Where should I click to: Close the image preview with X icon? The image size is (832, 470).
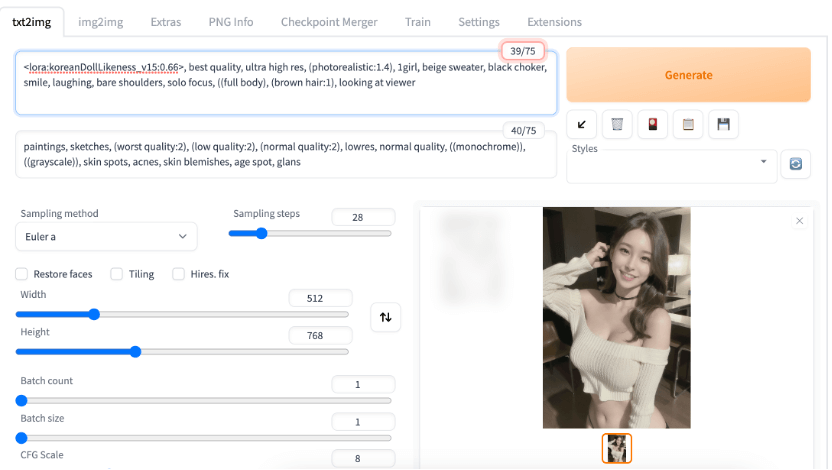[x=799, y=221]
